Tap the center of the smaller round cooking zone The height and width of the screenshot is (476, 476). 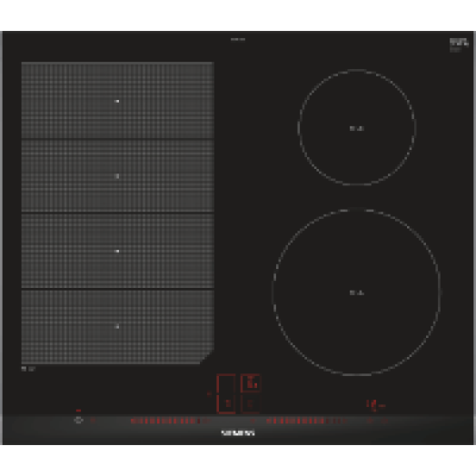357,128
